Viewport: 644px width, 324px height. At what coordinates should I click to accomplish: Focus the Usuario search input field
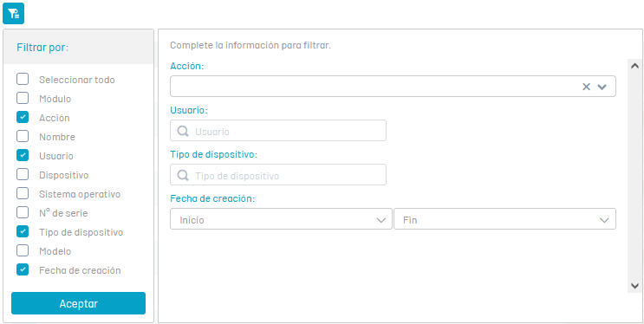pos(278,131)
